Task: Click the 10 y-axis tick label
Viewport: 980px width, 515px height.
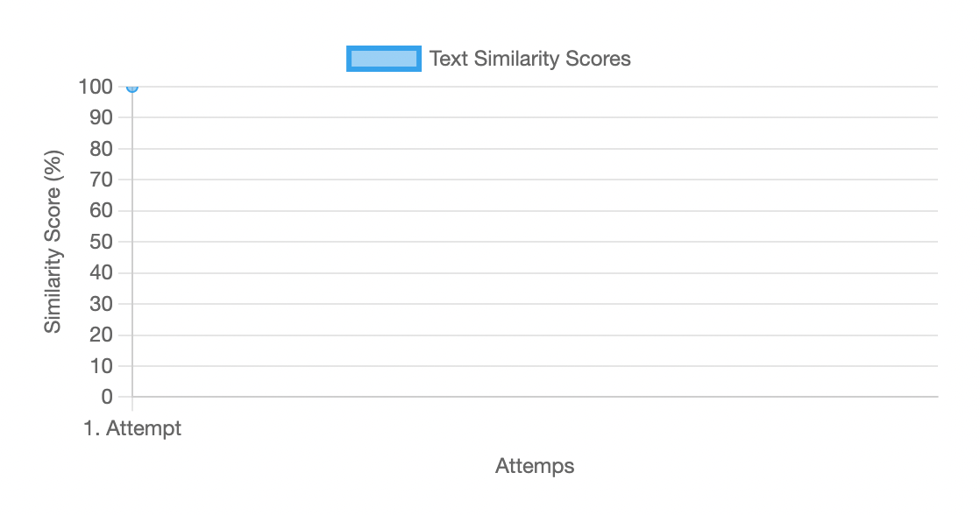Action: [103, 366]
